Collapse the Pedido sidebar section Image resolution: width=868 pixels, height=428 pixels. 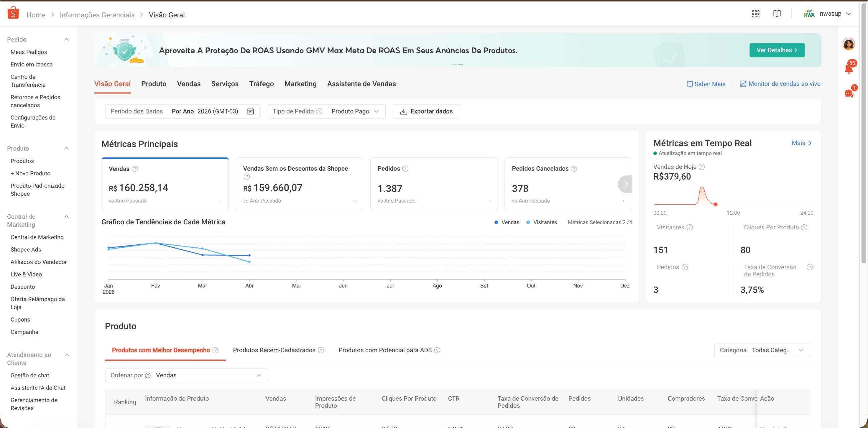point(66,39)
